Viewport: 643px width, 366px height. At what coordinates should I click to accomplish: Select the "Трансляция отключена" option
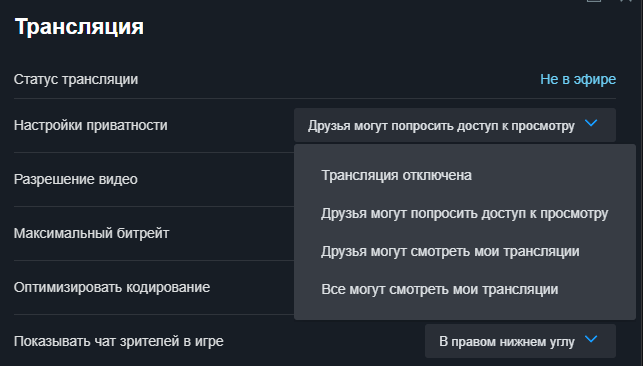coord(465,175)
